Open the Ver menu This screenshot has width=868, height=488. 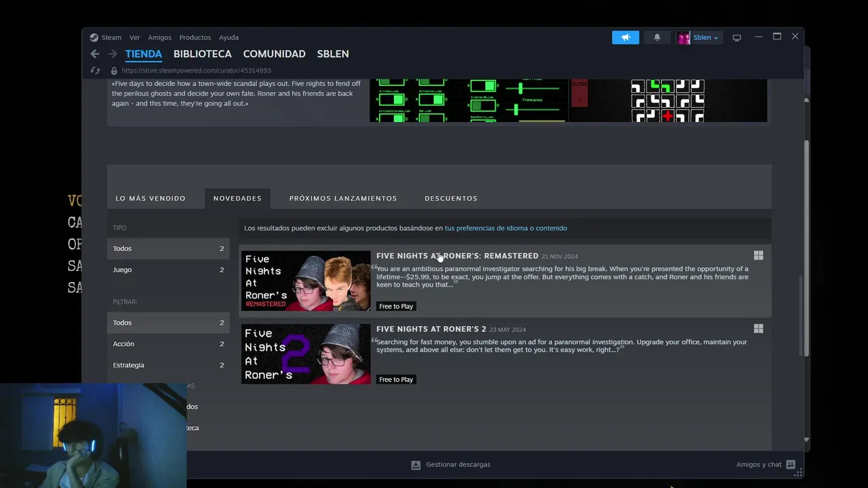tap(135, 37)
